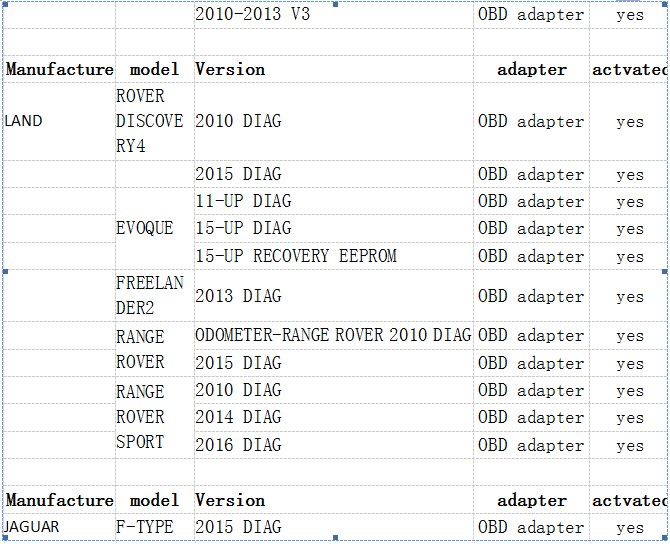
Task: Click yes in the FREELANDER2 row
Action: coord(630,297)
